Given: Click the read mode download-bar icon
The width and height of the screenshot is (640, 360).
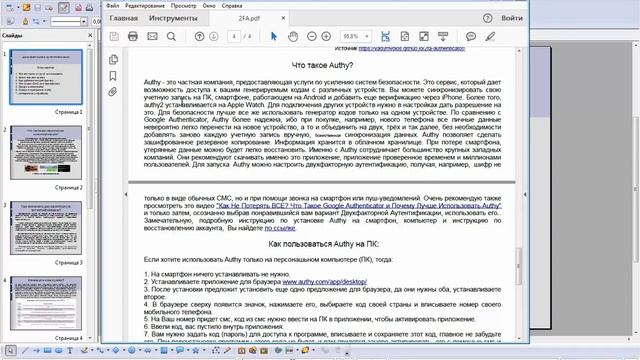Looking at the screenshot, I should point(443,36).
